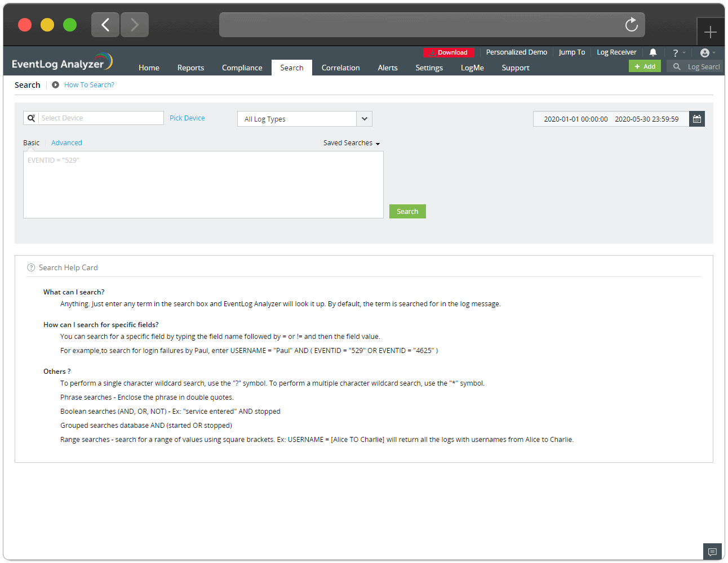Click the green Add button
This screenshot has width=728, height=563.
645,66
